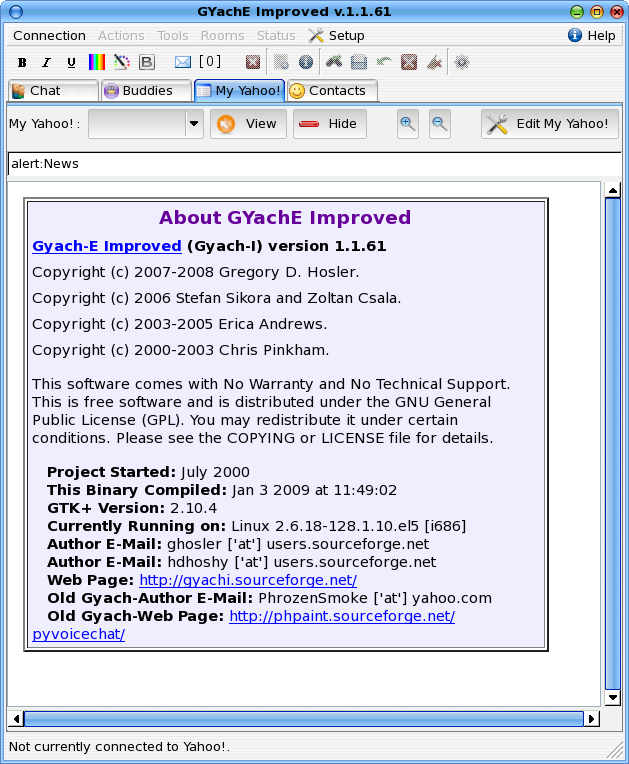629x764 pixels.
Task: Toggle underline text formatting
Action: [71, 62]
